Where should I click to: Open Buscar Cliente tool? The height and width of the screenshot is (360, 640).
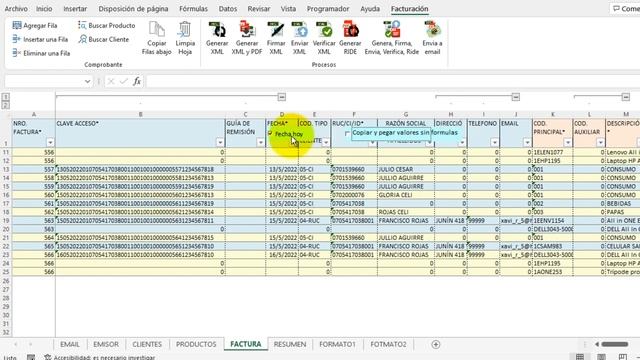click(x=104, y=39)
